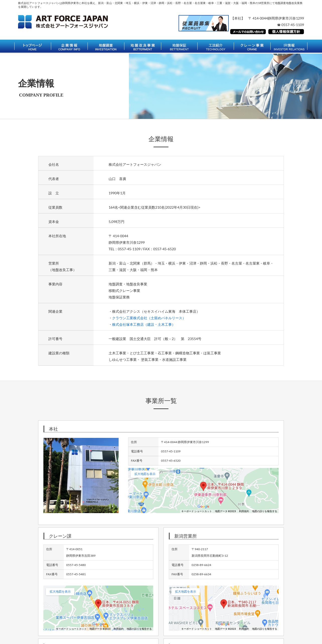This screenshot has width=322, height=644.
Task: Click 拡大地図を表示 on 新潟営業所 map
Action: coord(186,592)
